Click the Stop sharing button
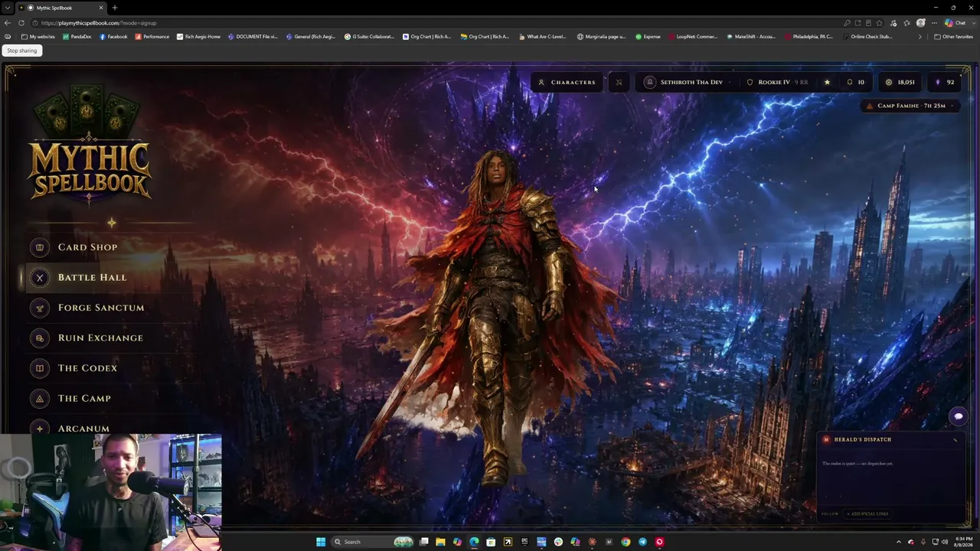This screenshot has width=980, height=551. coord(22,51)
